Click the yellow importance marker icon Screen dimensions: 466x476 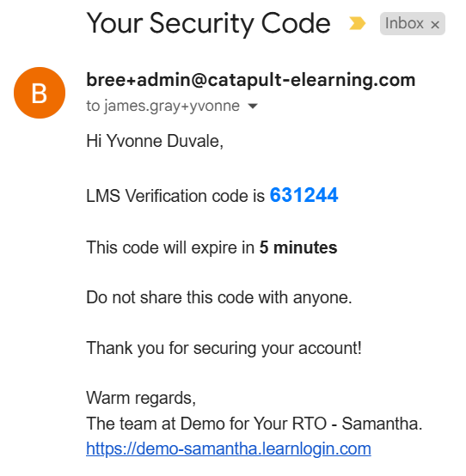[x=358, y=23]
